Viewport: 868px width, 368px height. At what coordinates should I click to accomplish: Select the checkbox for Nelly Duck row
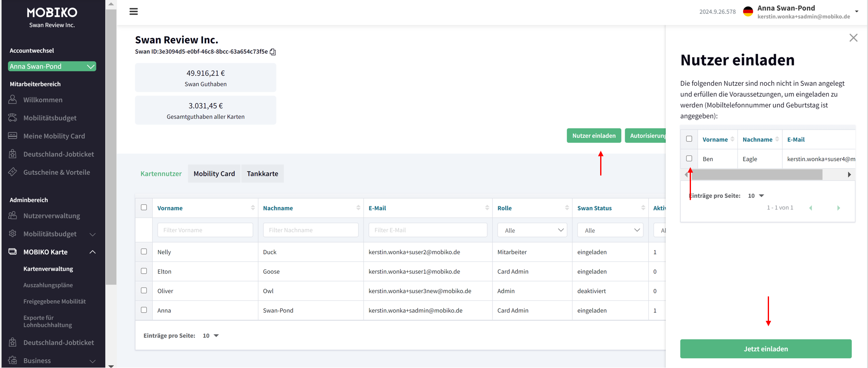144,251
